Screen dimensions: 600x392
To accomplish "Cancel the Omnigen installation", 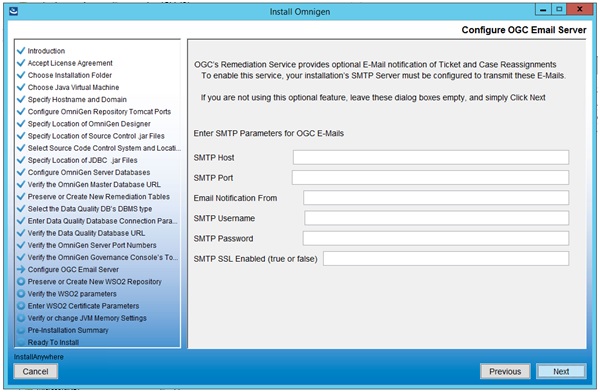I will 36,371.
